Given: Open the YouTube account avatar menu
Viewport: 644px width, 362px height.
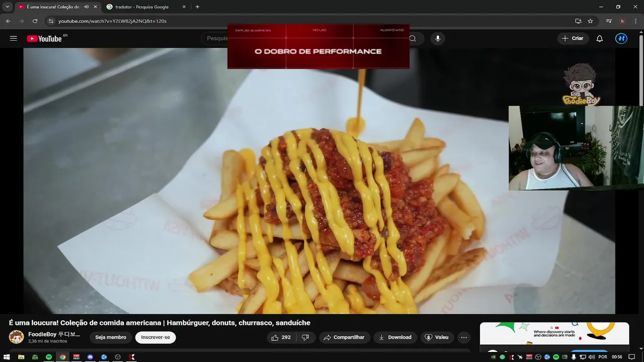Looking at the screenshot, I should tap(621, 39).
